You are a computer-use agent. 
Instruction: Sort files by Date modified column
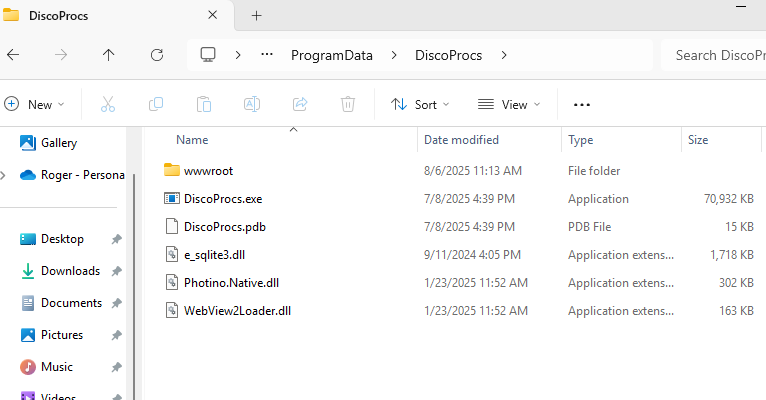[x=461, y=140]
